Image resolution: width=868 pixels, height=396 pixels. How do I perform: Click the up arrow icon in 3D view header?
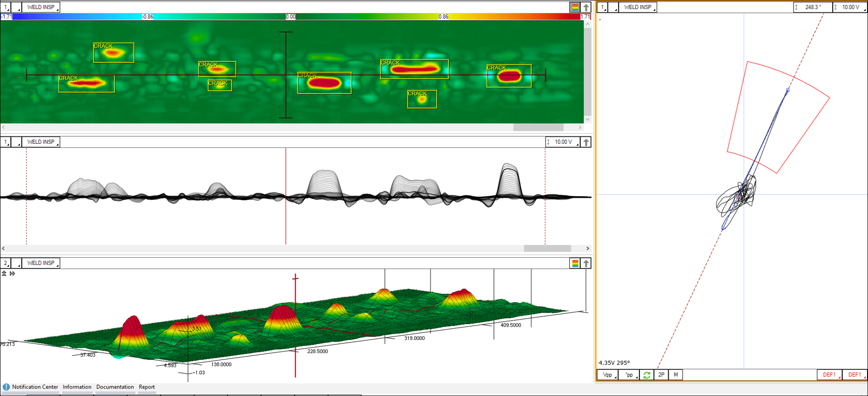coord(586,264)
